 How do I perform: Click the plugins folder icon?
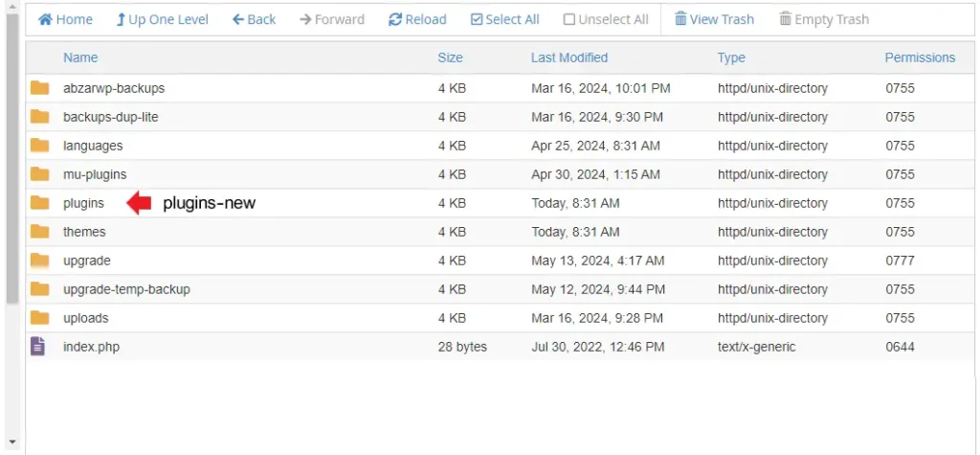pyautogui.click(x=39, y=203)
